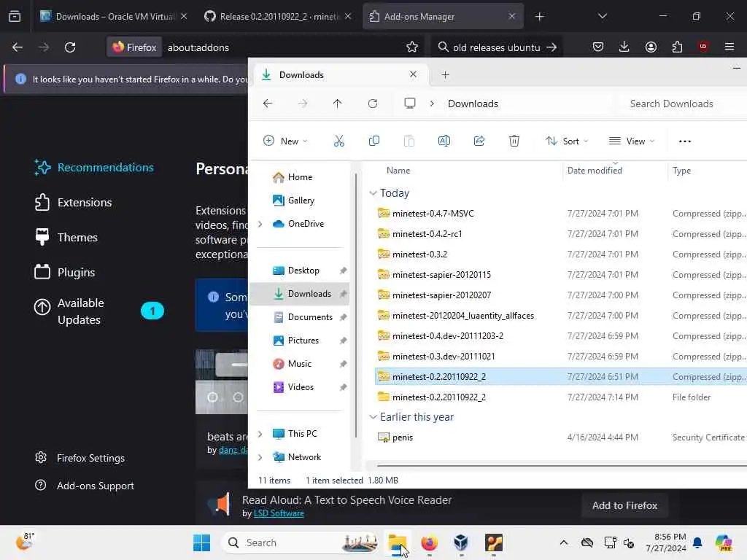Open Available Updates in Add-ons sidebar
This screenshot has width=747, height=560.
pos(98,311)
